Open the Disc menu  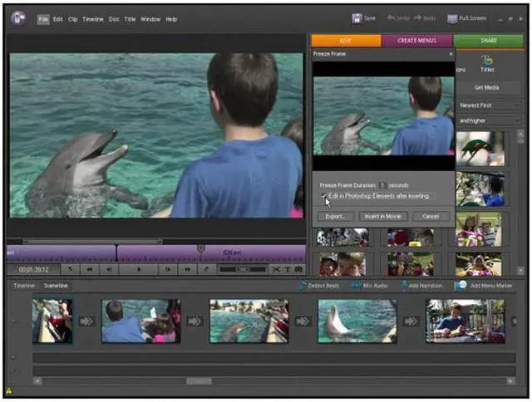click(114, 19)
